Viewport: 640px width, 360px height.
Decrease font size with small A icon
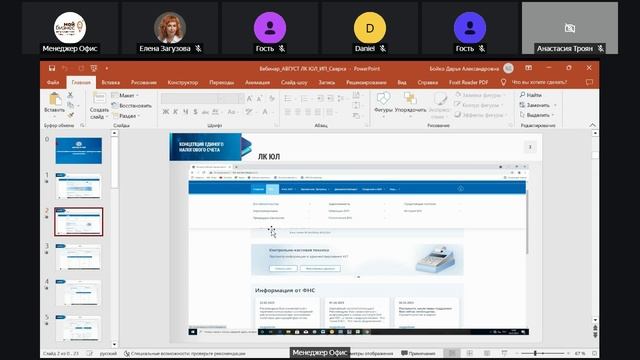(259, 98)
